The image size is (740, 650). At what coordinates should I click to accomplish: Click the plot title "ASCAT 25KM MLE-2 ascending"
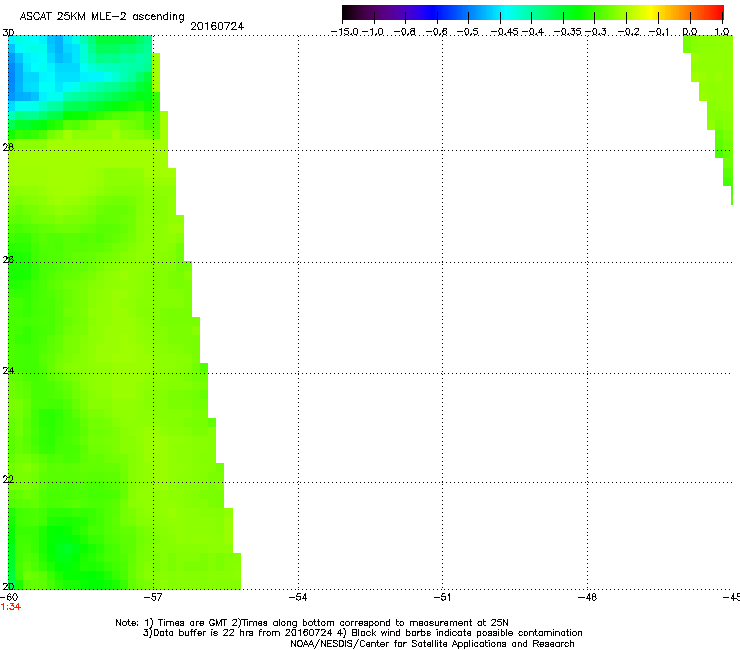tap(102, 16)
